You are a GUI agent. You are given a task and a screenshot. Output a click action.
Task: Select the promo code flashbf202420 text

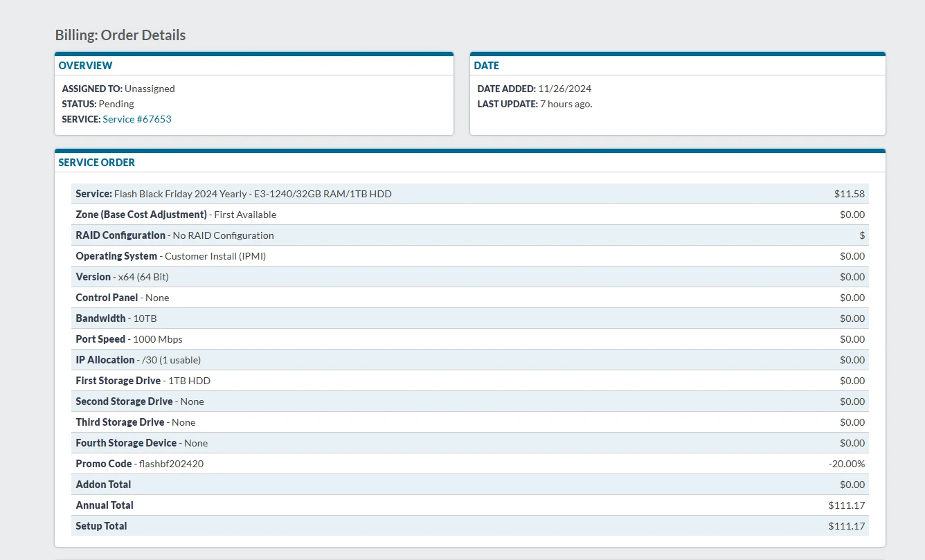[171, 464]
